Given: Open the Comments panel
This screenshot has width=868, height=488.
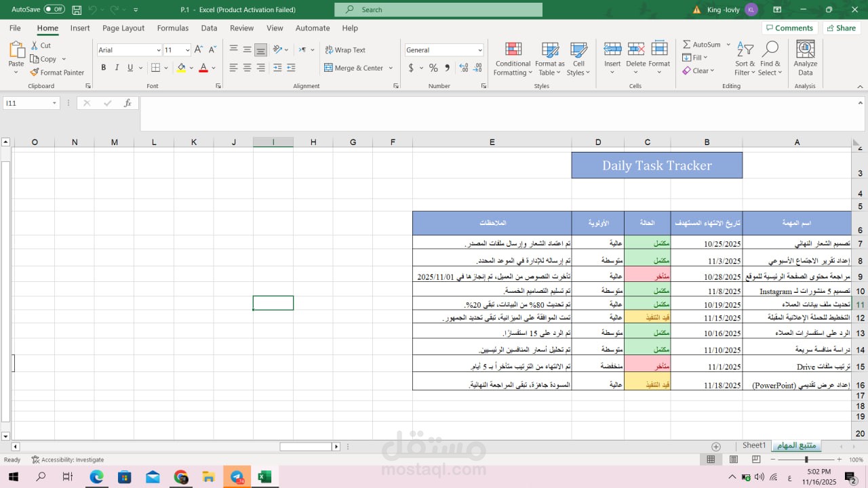Looking at the screenshot, I should click(x=788, y=28).
